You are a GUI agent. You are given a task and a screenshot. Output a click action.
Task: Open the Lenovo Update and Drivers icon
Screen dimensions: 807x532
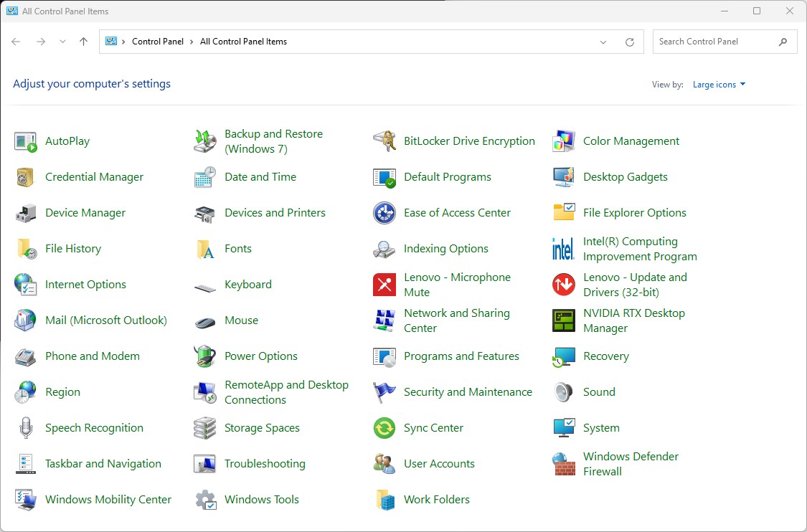[x=564, y=285]
